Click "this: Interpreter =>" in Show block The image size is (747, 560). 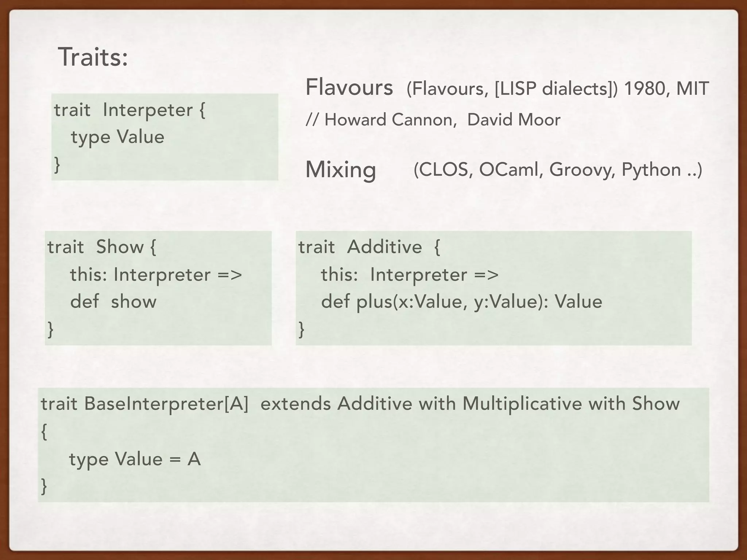[156, 275]
